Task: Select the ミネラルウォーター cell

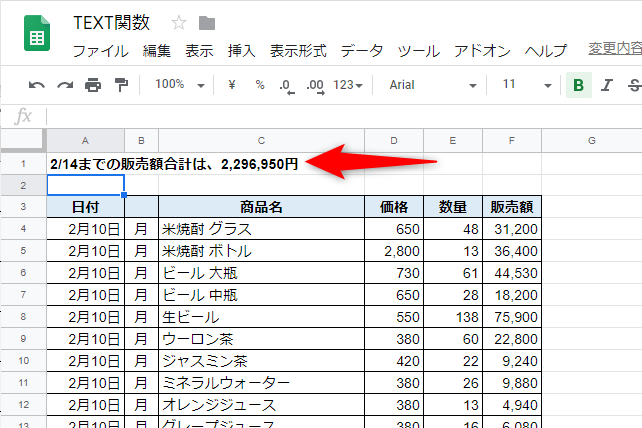Action: coord(261,383)
